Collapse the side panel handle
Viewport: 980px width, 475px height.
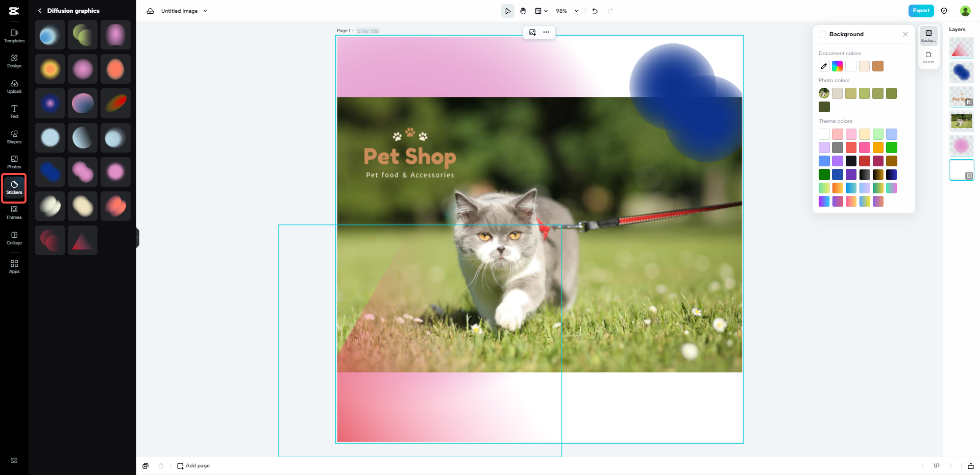pos(137,237)
